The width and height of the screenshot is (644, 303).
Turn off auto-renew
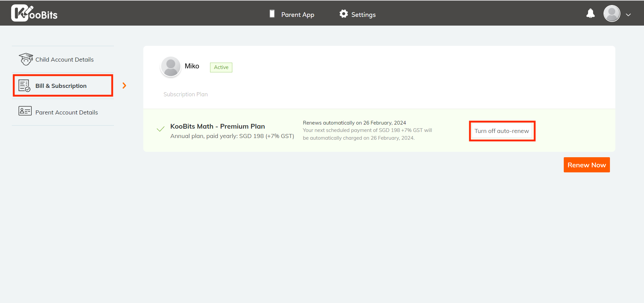click(x=502, y=131)
